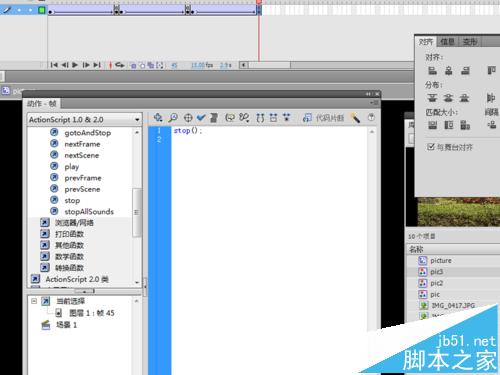Click the Actions panel help icon
This screenshot has height=375, width=500.
pyautogui.click(x=371, y=117)
